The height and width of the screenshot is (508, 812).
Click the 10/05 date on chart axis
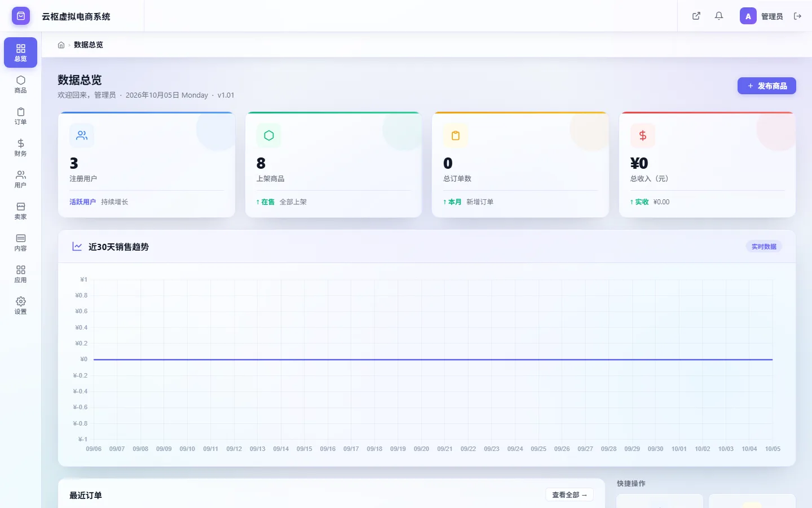coord(773,449)
